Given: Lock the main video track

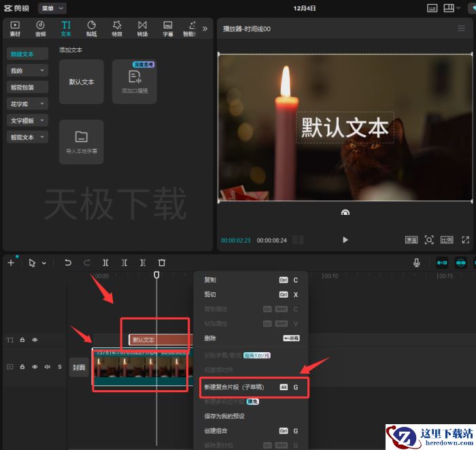Looking at the screenshot, I should click(22, 367).
